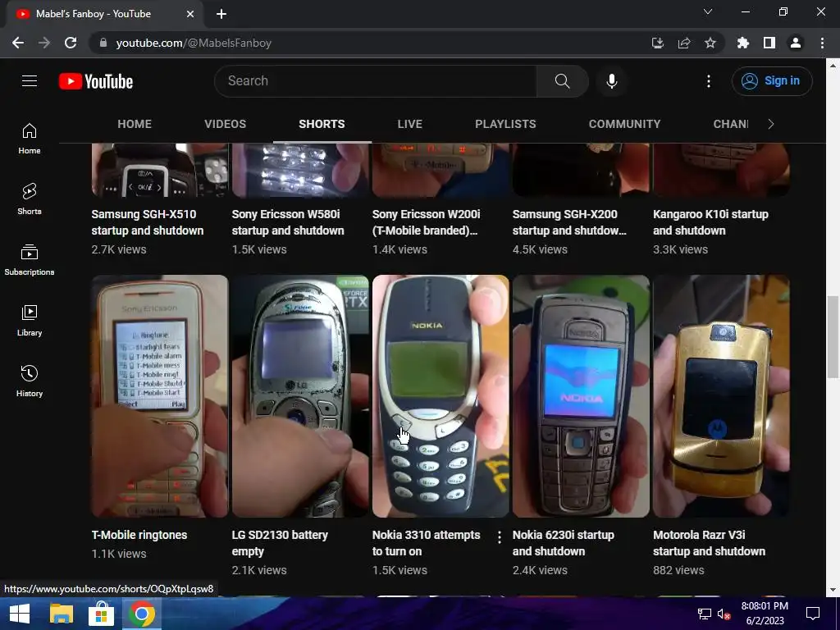Open a new browser tab
Image resolution: width=840 pixels, height=630 pixels.
pyautogui.click(x=221, y=14)
